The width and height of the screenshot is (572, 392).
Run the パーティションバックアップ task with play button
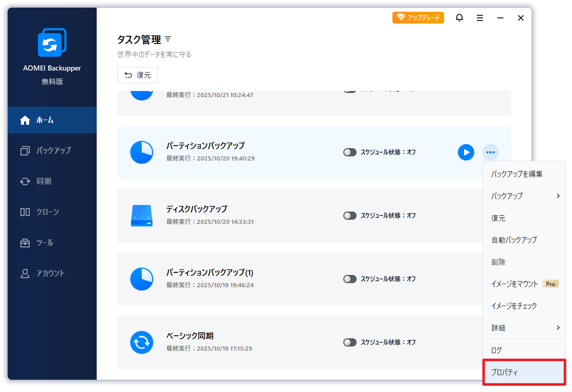(x=466, y=152)
